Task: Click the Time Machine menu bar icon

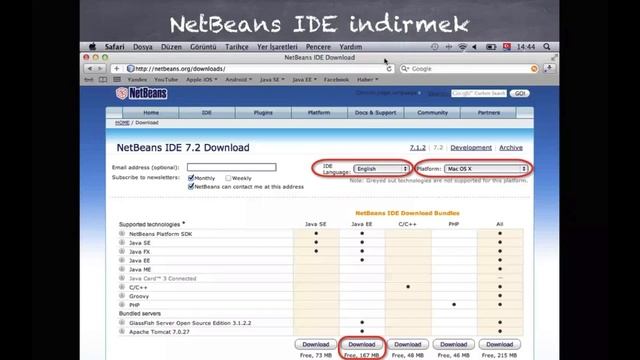Action: [435, 47]
